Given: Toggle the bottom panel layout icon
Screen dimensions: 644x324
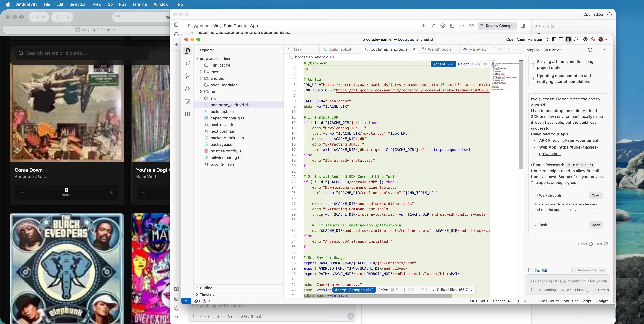Looking at the screenshot, I should (561, 39).
